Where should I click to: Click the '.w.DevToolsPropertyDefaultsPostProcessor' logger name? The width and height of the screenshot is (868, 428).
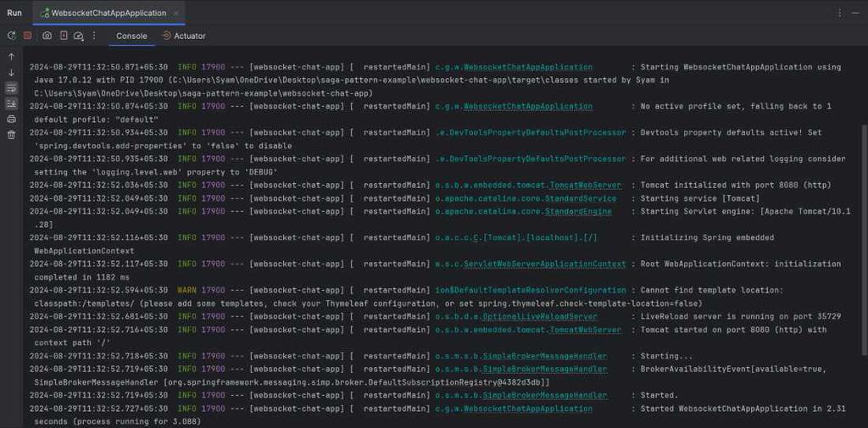[x=531, y=158]
